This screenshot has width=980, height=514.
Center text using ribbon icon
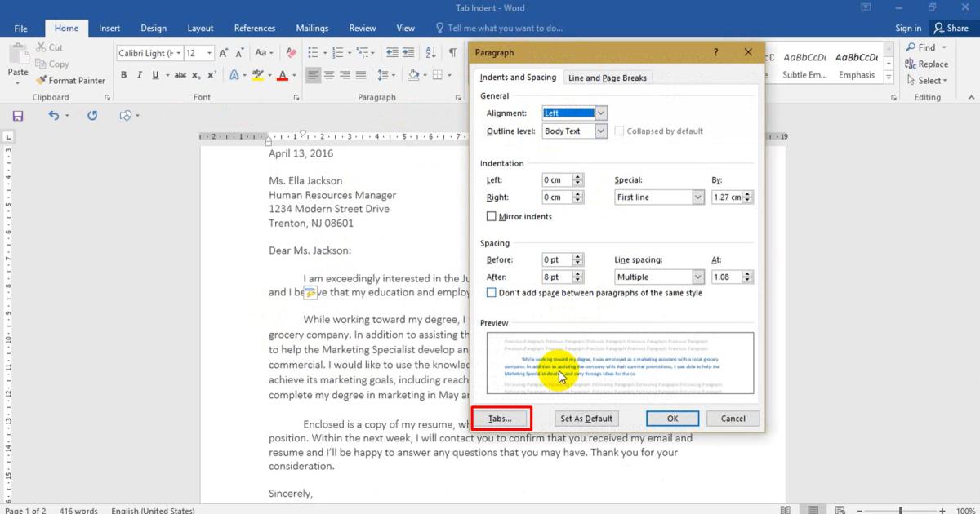pyautogui.click(x=329, y=75)
